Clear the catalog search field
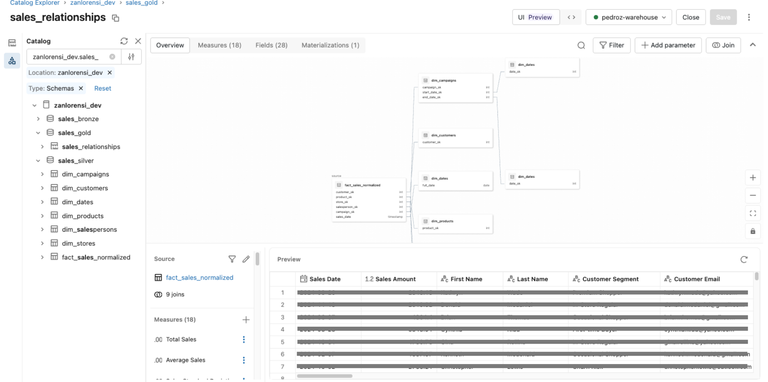The image size is (768, 382). (x=112, y=57)
